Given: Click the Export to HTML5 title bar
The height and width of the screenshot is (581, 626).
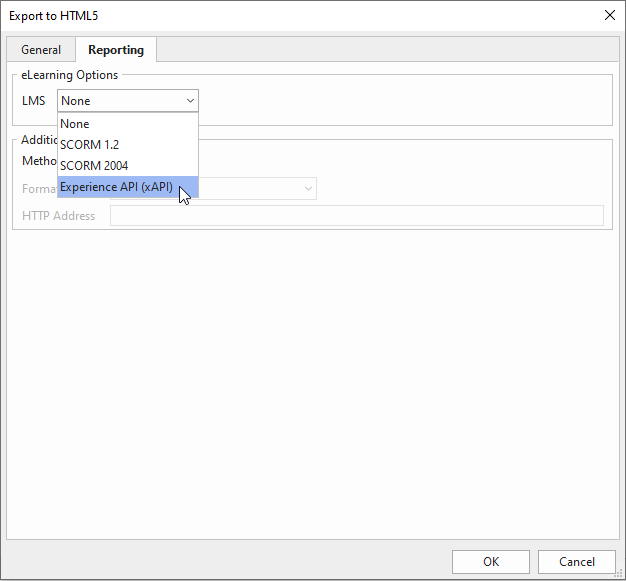Looking at the screenshot, I should [x=300, y=15].
